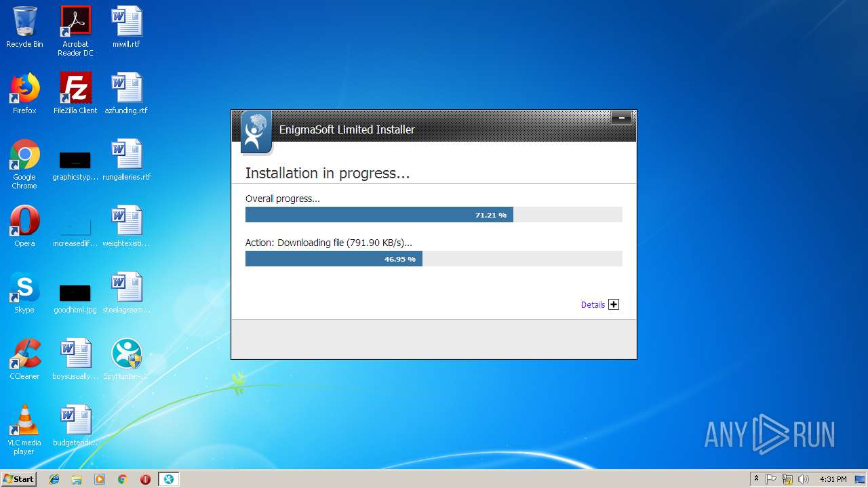
Task: Open the Windows Start menu
Action: (x=18, y=479)
